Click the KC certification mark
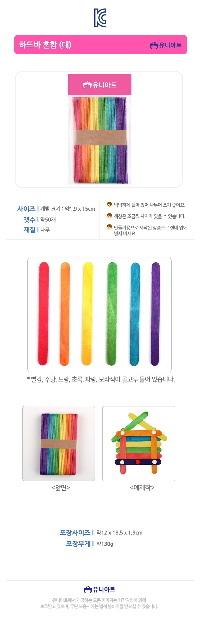201x644 pixels. coord(100,18)
